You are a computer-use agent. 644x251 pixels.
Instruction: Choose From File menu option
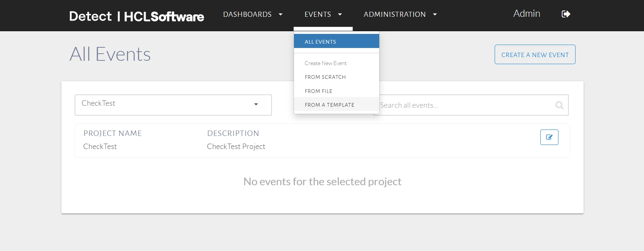[x=318, y=91]
